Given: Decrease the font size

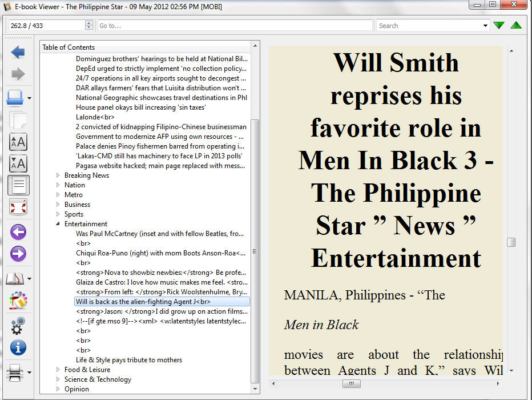Looking at the screenshot, I should 18,164.
